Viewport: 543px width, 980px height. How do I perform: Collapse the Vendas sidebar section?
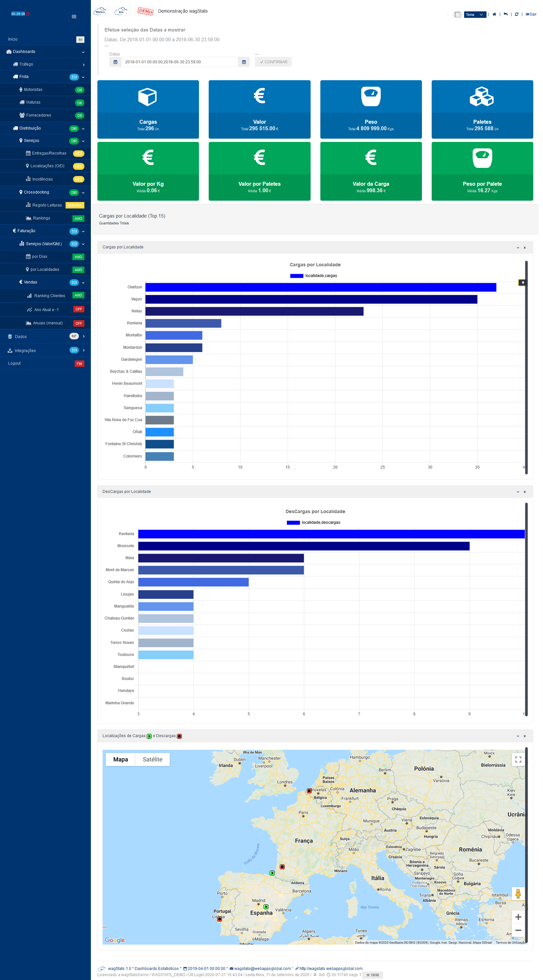point(45,282)
